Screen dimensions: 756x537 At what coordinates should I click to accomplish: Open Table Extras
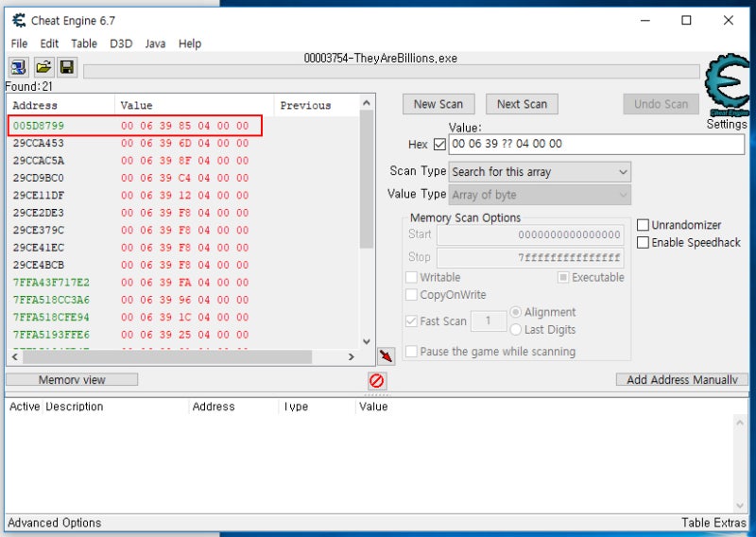pos(713,523)
